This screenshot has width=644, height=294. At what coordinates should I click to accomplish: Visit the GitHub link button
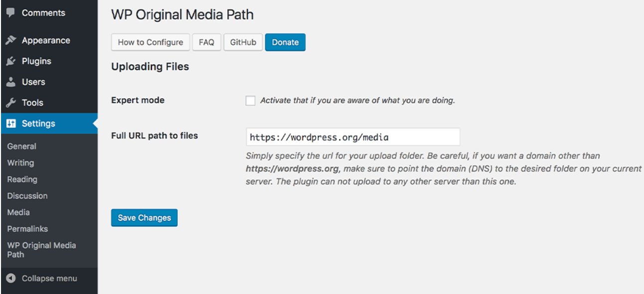(x=243, y=42)
